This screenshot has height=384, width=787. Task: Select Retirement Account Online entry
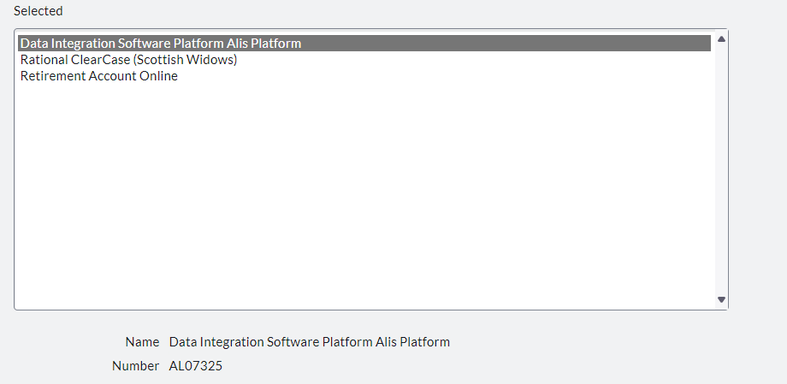click(364, 76)
